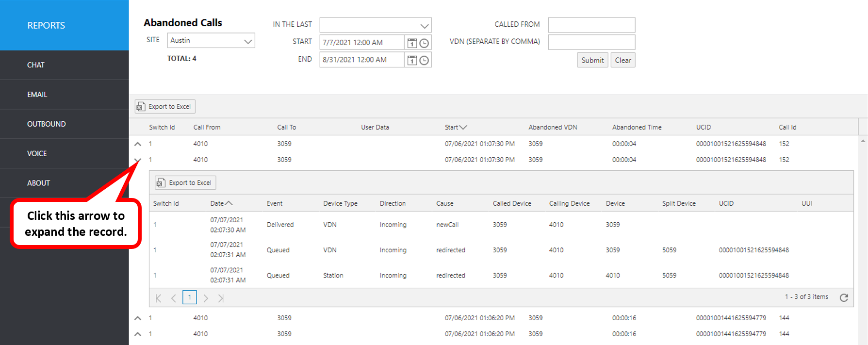Open the END date calendar picker
868x345 pixels.
pos(412,60)
